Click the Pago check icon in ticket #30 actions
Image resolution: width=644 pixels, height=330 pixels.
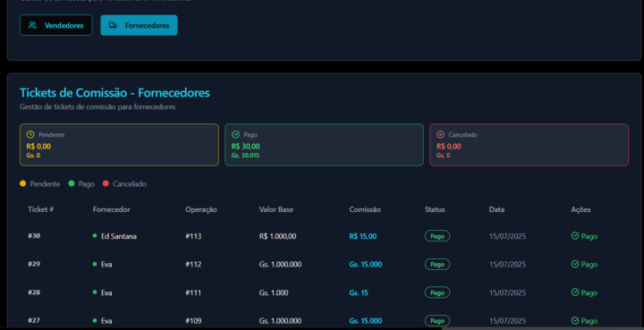point(575,235)
